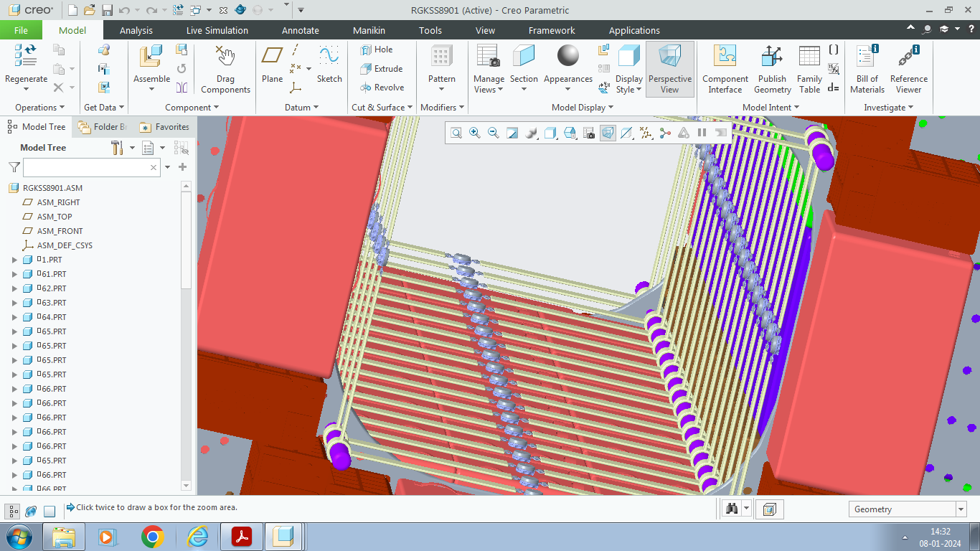The height and width of the screenshot is (551, 980).
Task: Open the Operations group dropdown
Action: tap(39, 108)
